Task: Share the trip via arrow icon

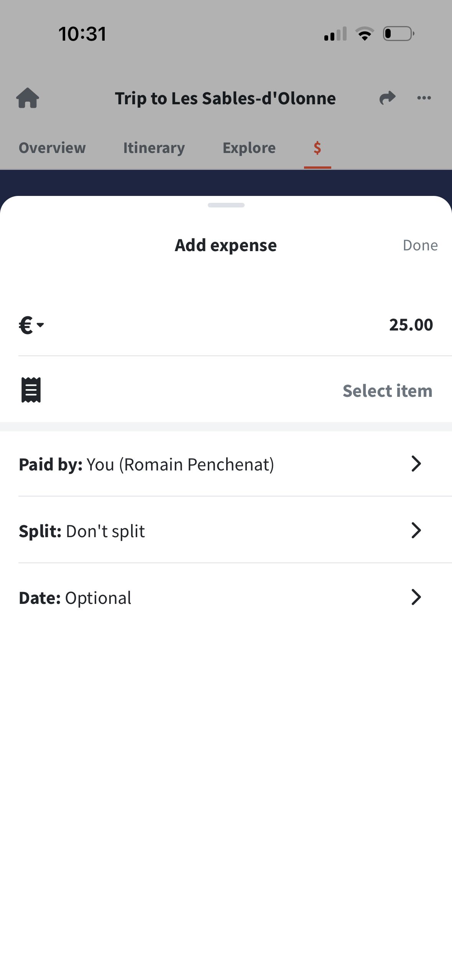Action: coord(387,98)
